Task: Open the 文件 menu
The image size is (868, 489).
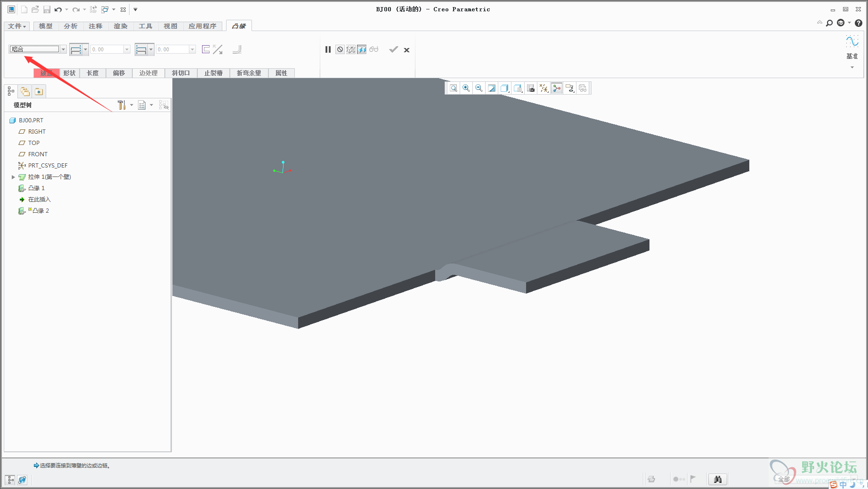Action: point(17,26)
